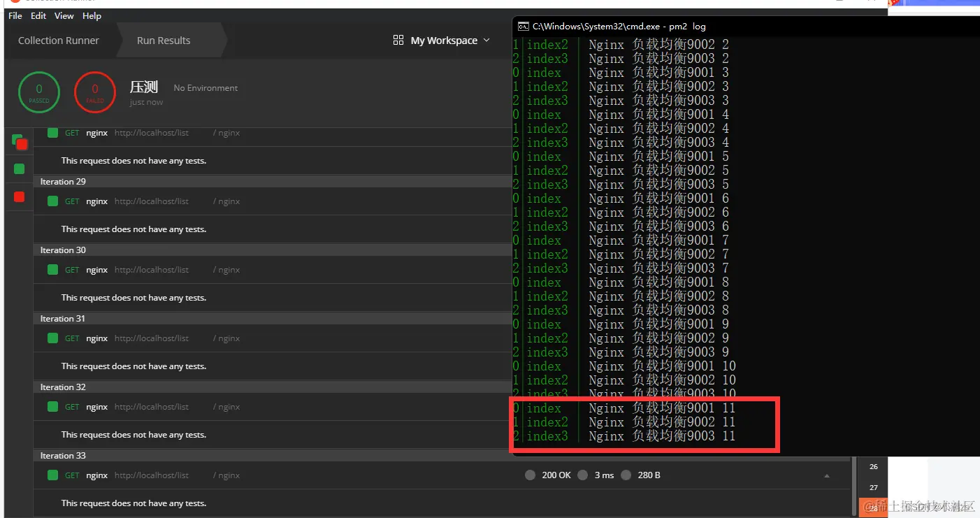Filter by passed tests green square
The image size is (980, 518).
pos(19,168)
